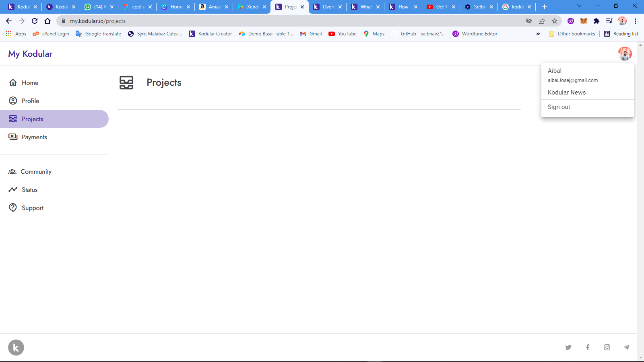Open the tab search dropdown
The height and width of the screenshot is (362, 644).
pos(579,6)
